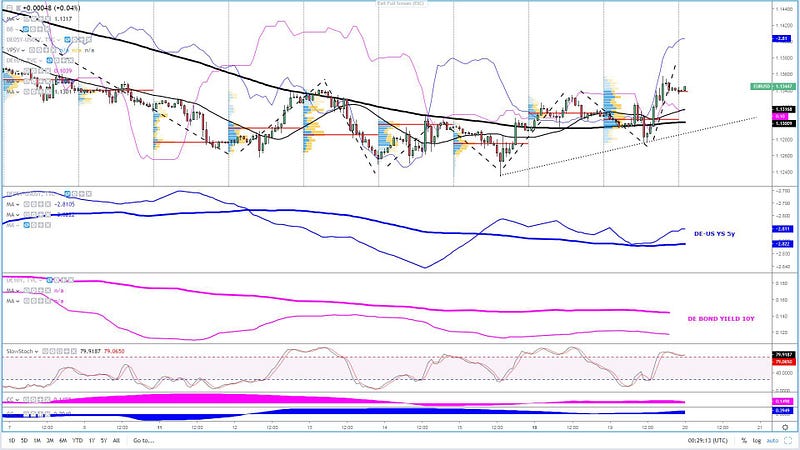Select the 1Y time range
The height and width of the screenshot is (450, 800).
coord(91,440)
